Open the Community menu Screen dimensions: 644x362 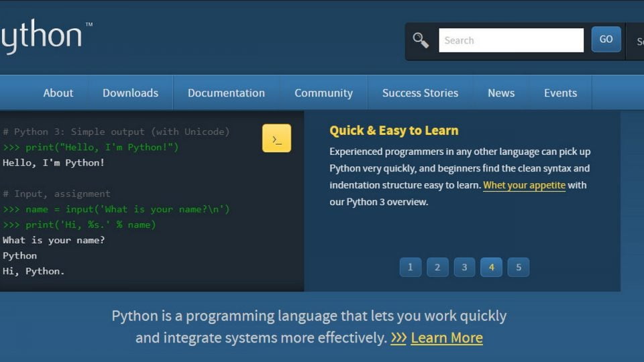323,93
